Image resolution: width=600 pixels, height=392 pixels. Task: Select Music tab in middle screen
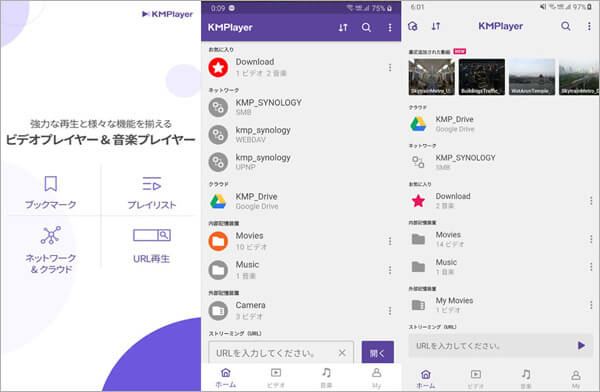(x=326, y=377)
